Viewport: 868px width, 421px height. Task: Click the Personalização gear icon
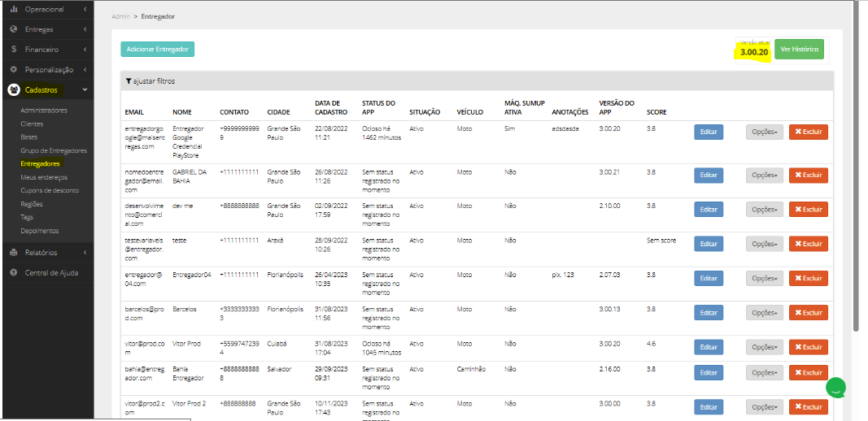(14, 70)
